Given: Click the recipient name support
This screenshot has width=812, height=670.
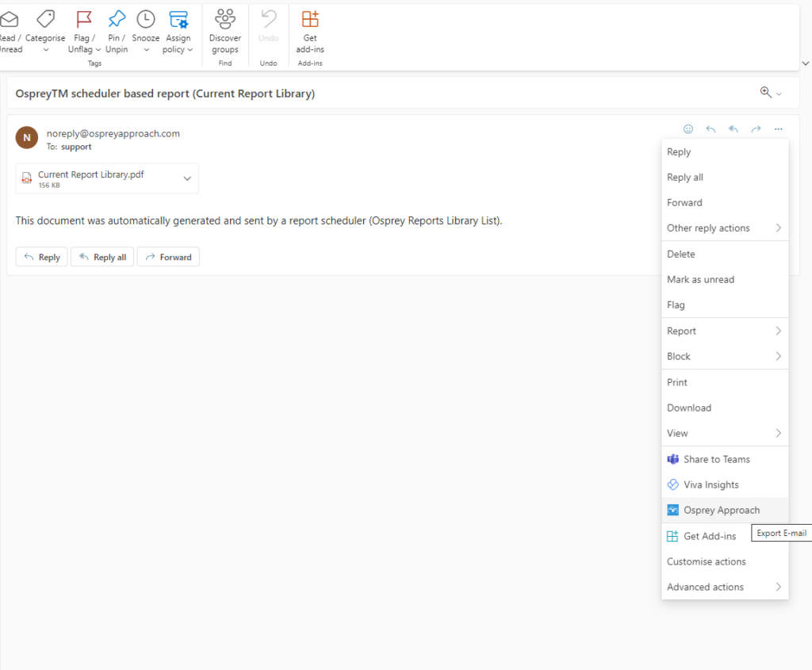Looking at the screenshot, I should tap(76, 147).
